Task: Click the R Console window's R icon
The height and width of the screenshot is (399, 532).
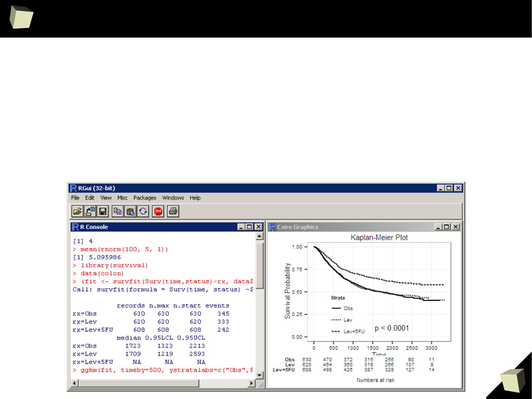Action: click(76, 227)
